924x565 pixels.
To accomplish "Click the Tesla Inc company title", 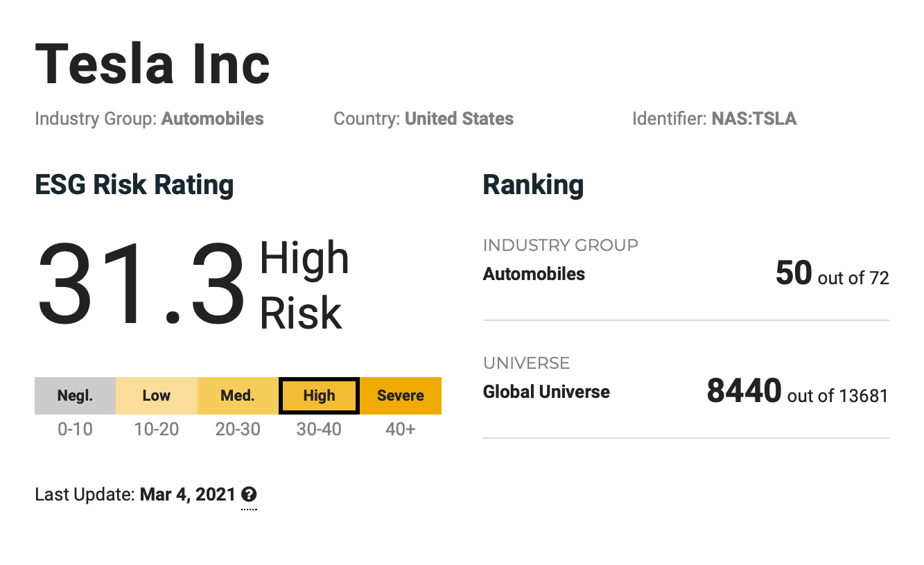I will click(152, 64).
